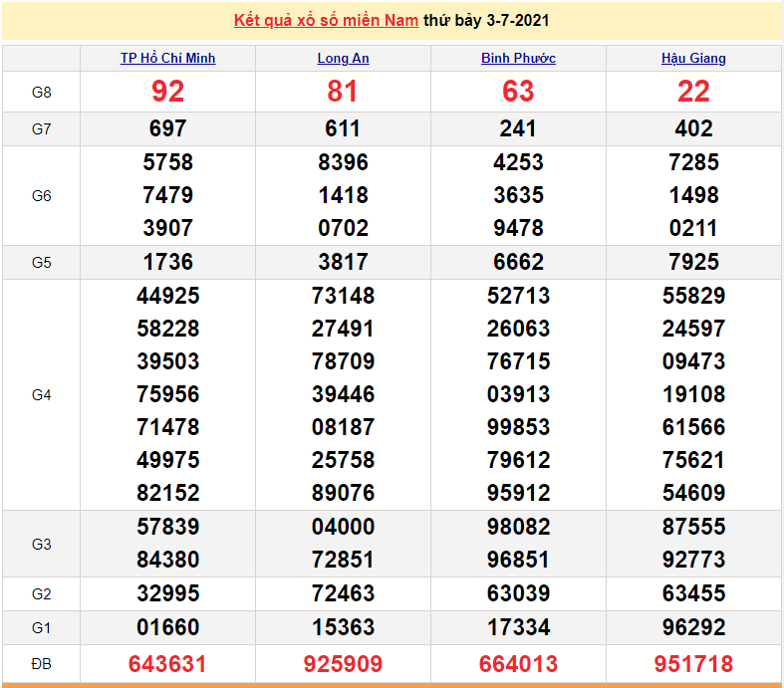Select G2 number 32995
This screenshot has height=688, width=784.
tap(168, 594)
